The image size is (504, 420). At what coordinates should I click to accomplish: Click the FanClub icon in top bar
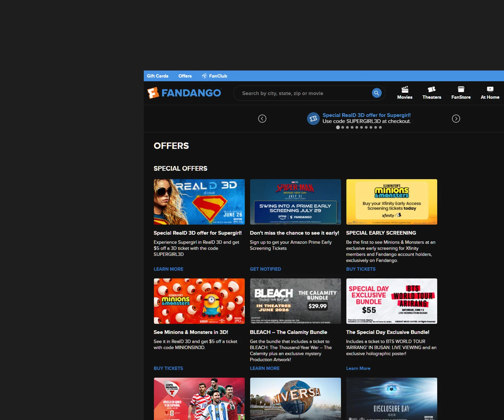tap(204, 76)
